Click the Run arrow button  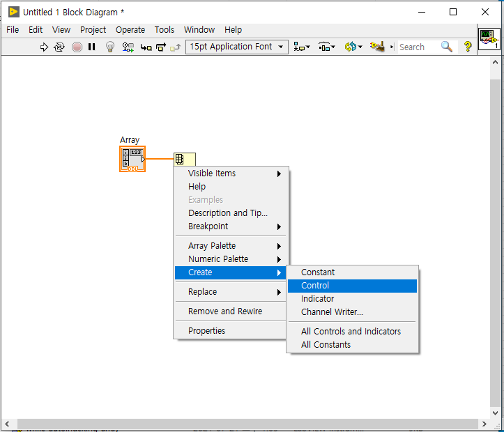(x=44, y=47)
